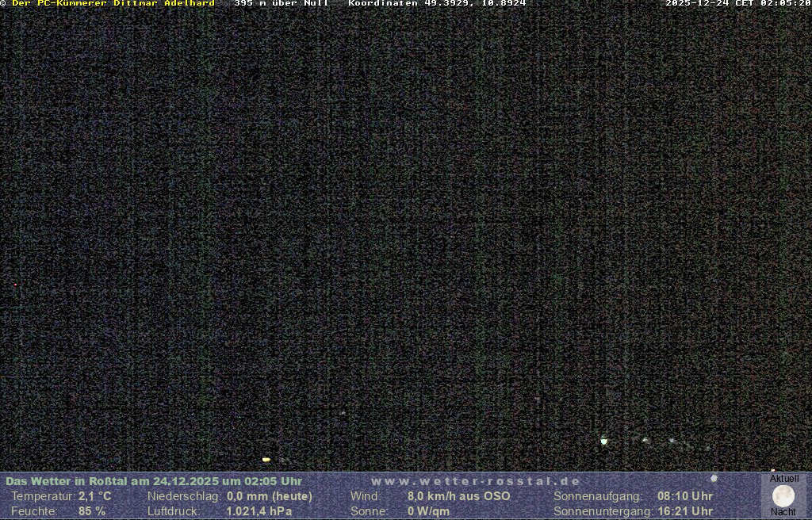
Task: Click the copyright symbol at top left
Action: coord(3,3)
